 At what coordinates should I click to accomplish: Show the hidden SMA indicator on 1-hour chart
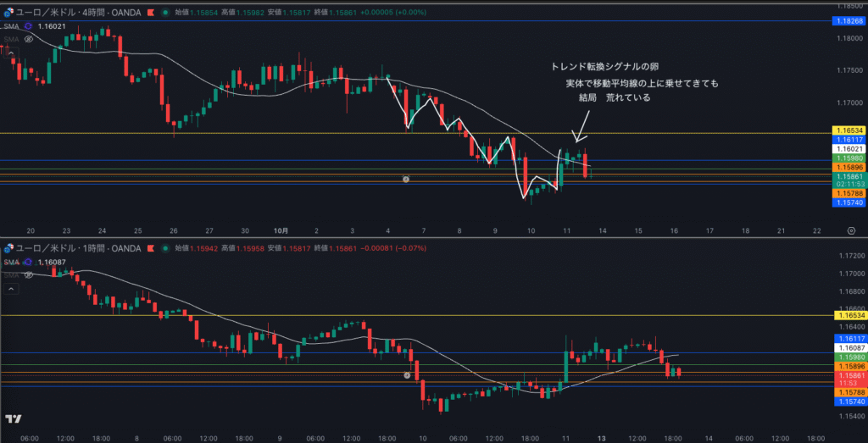[28, 274]
